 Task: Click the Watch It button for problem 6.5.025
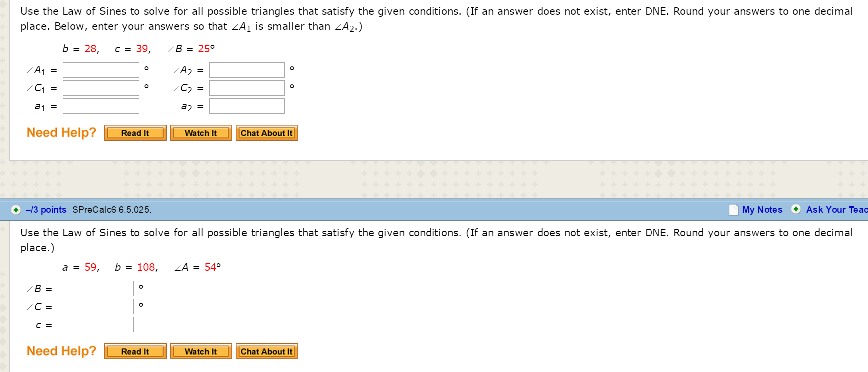click(201, 351)
